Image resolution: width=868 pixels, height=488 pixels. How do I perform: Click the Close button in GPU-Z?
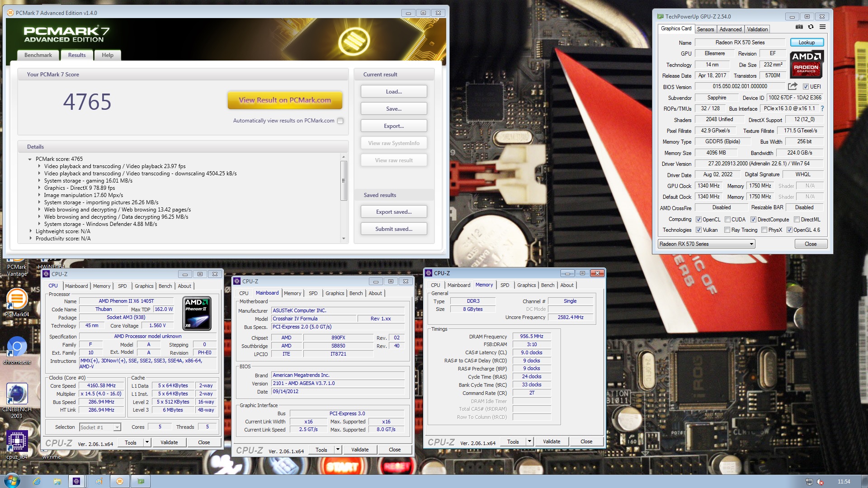click(x=811, y=244)
